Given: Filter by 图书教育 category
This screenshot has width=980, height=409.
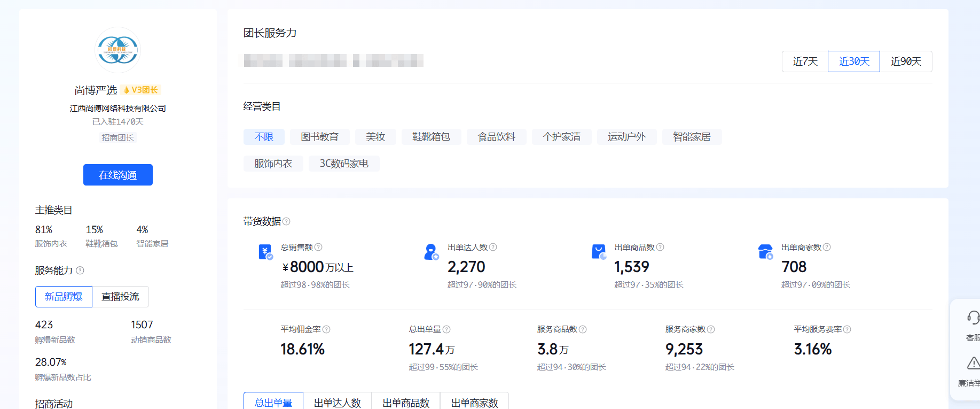Looking at the screenshot, I should [x=319, y=137].
